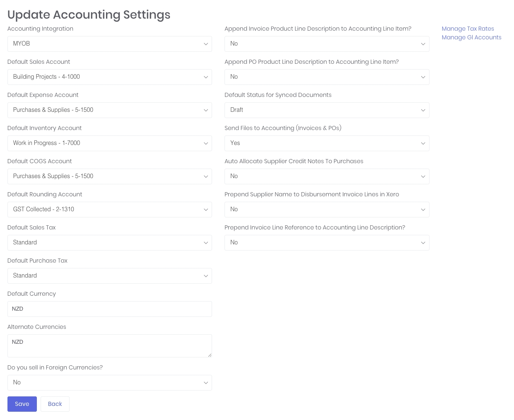Screen dimensions: 514x420
Task: Select the Default Inventory Account dropdown
Action: click(x=109, y=143)
